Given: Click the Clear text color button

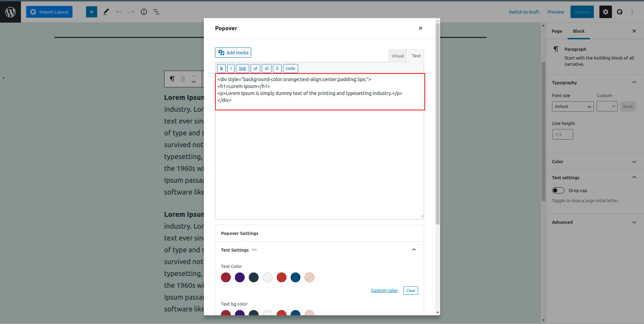Looking at the screenshot, I should click(x=411, y=291).
